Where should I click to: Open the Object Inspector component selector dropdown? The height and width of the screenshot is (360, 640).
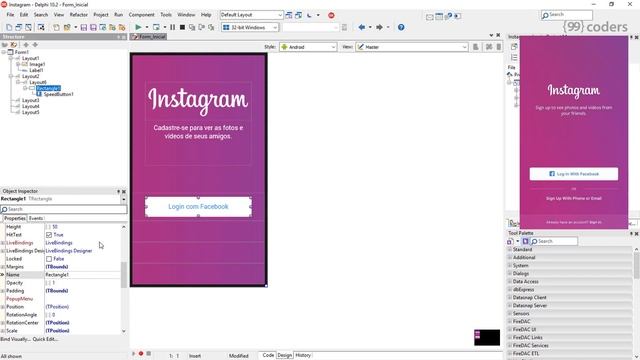[123, 199]
